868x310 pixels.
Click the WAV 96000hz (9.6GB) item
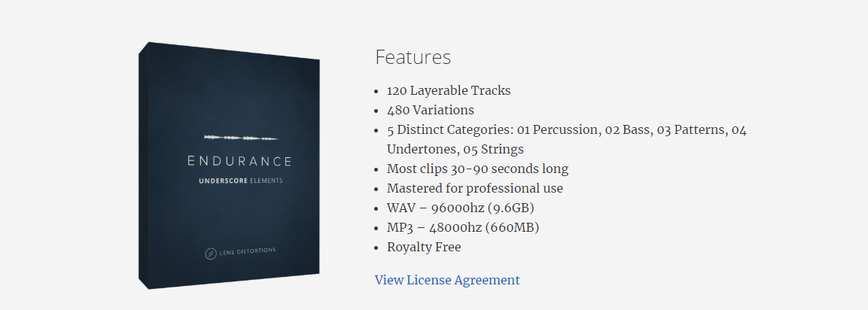point(460,208)
